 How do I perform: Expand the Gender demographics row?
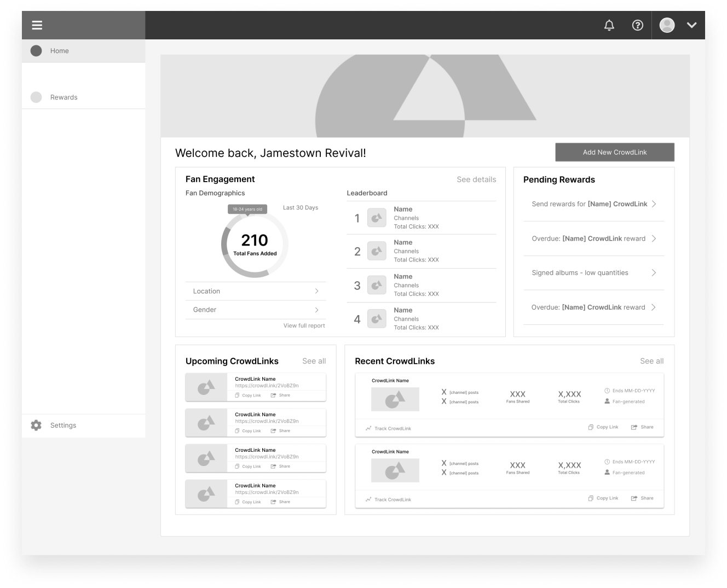click(256, 310)
